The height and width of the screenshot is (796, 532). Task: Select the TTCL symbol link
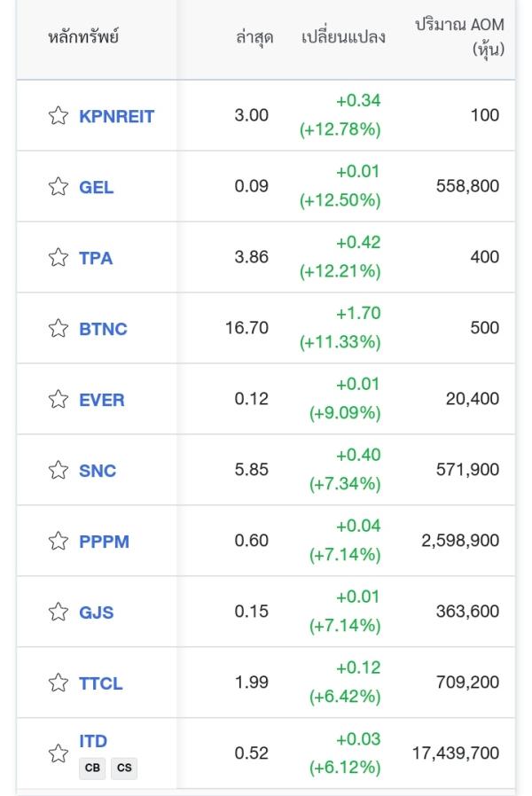click(x=100, y=683)
